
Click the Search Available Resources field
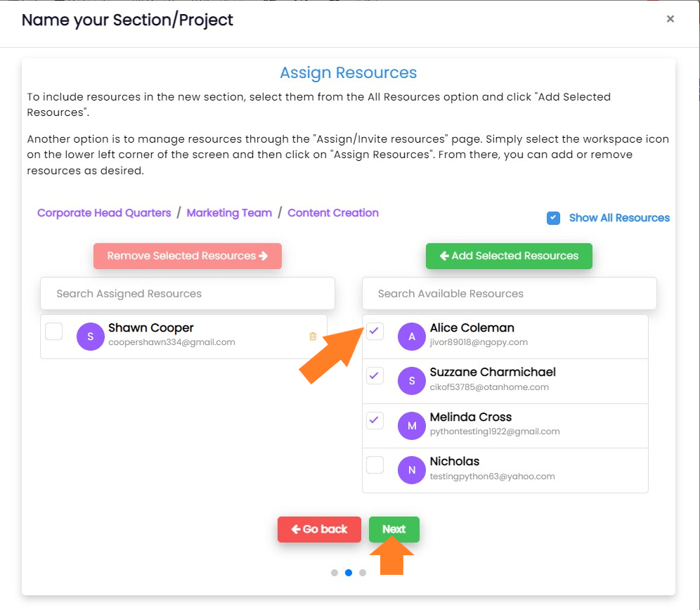pyautogui.click(x=508, y=293)
